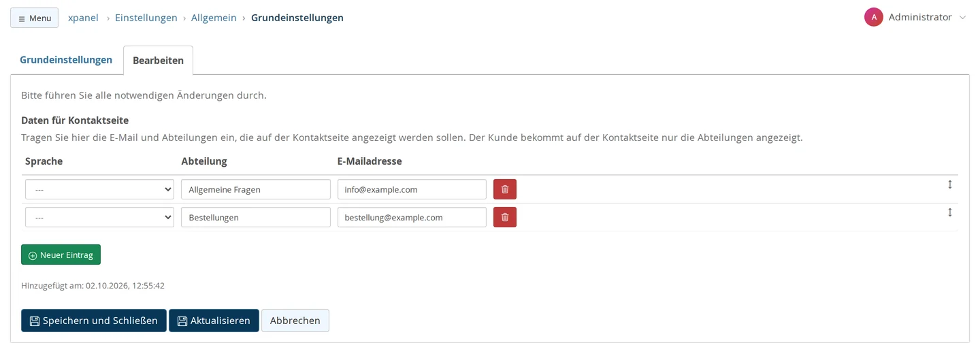
Task: Click the reorder handle of Bestellungen row
Action: click(950, 212)
